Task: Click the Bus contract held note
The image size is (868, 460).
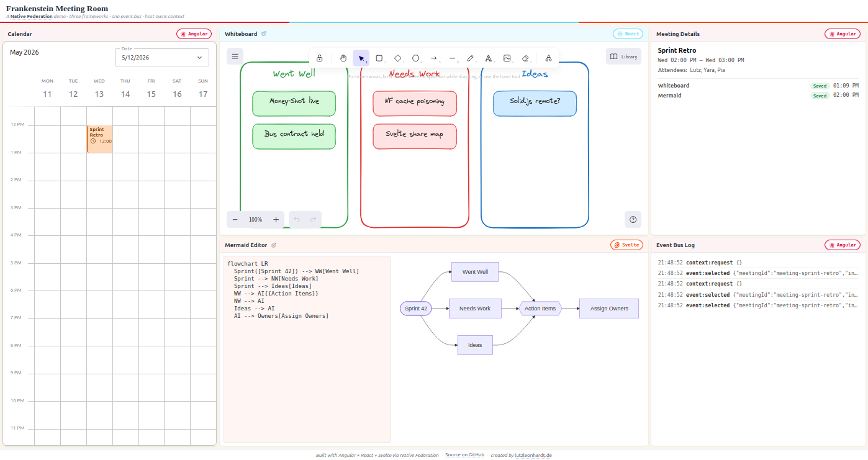Action: click(294, 137)
